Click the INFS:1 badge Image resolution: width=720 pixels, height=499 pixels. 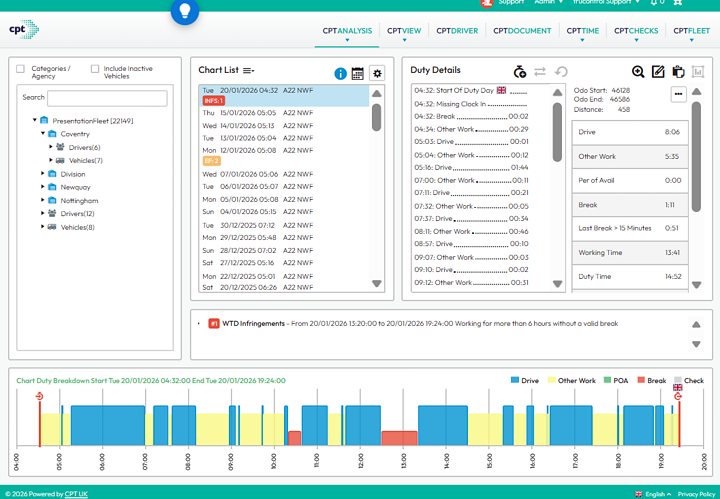(214, 101)
